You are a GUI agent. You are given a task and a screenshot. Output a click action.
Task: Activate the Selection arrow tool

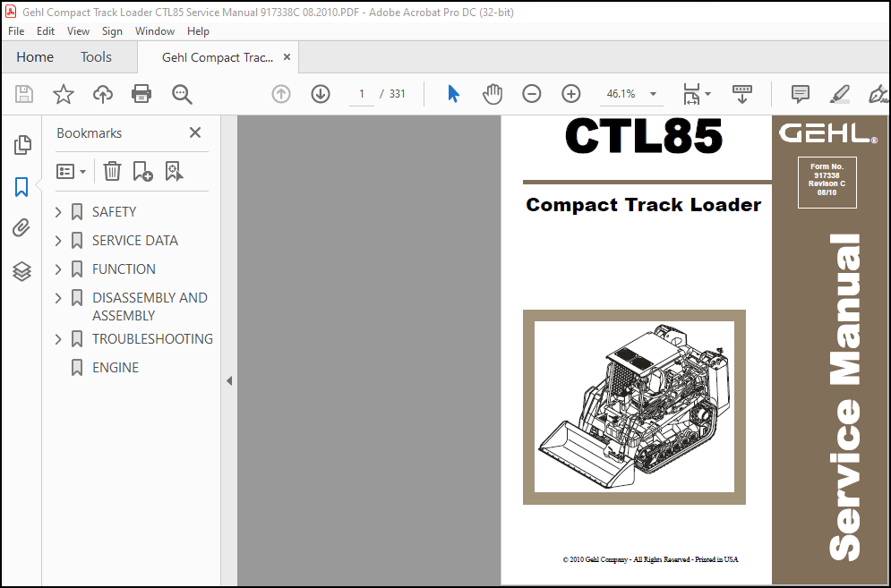point(453,94)
